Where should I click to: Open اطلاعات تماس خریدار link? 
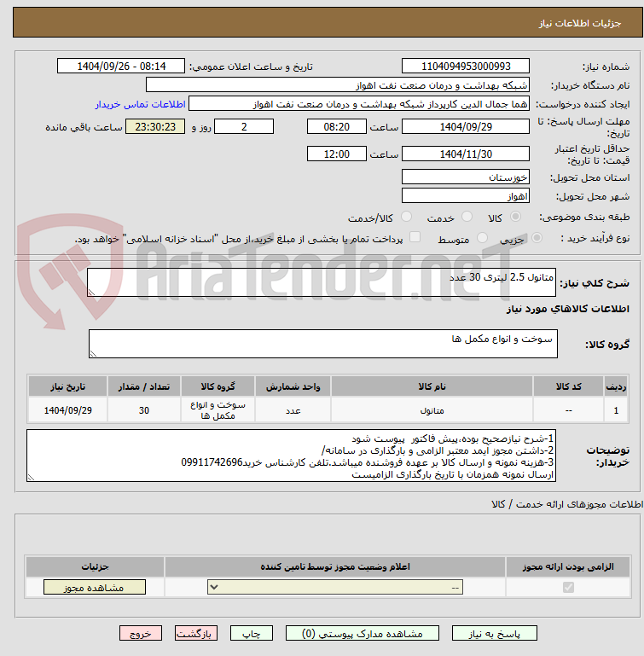(x=140, y=104)
